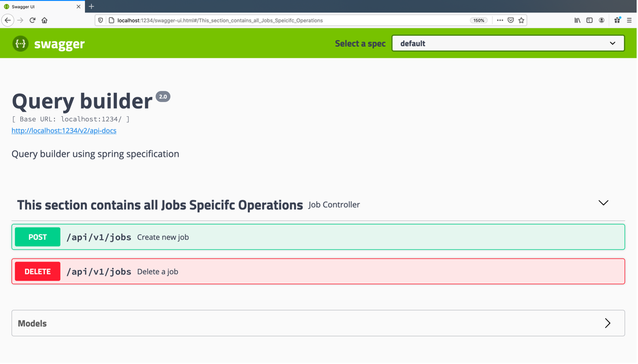Close the Swagger UI tab
This screenshot has width=638, height=364.
[78, 6]
